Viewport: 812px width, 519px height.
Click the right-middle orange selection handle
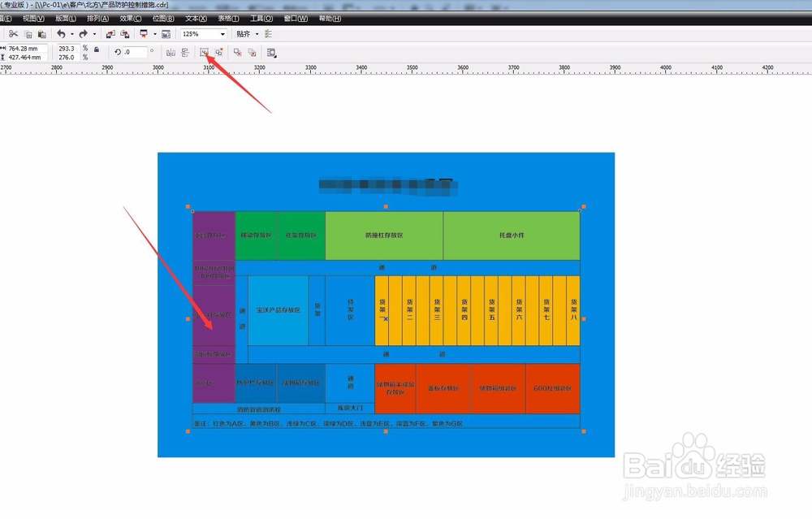click(x=584, y=319)
